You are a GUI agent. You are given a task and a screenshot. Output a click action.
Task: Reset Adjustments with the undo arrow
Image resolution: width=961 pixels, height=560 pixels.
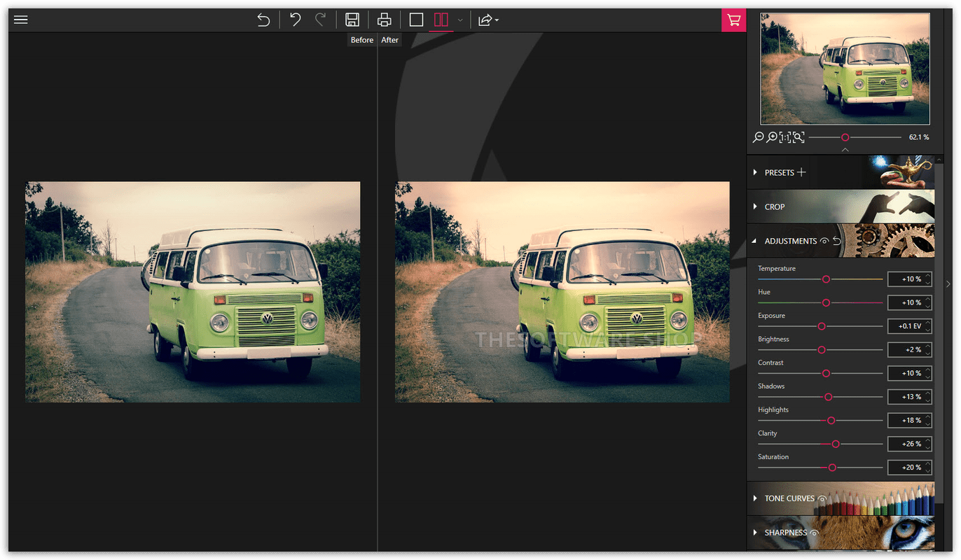(x=836, y=241)
